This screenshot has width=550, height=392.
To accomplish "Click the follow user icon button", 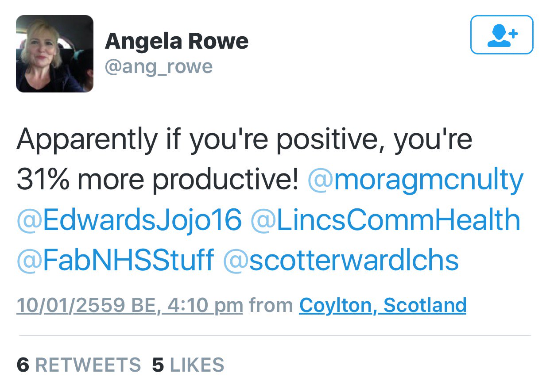I will 502,35.
